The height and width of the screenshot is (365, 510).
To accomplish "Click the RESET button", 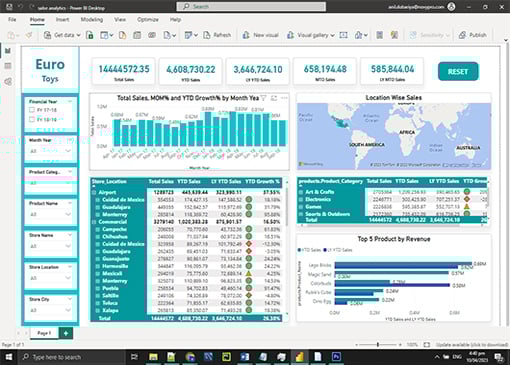I will click(x=458, y=71).
